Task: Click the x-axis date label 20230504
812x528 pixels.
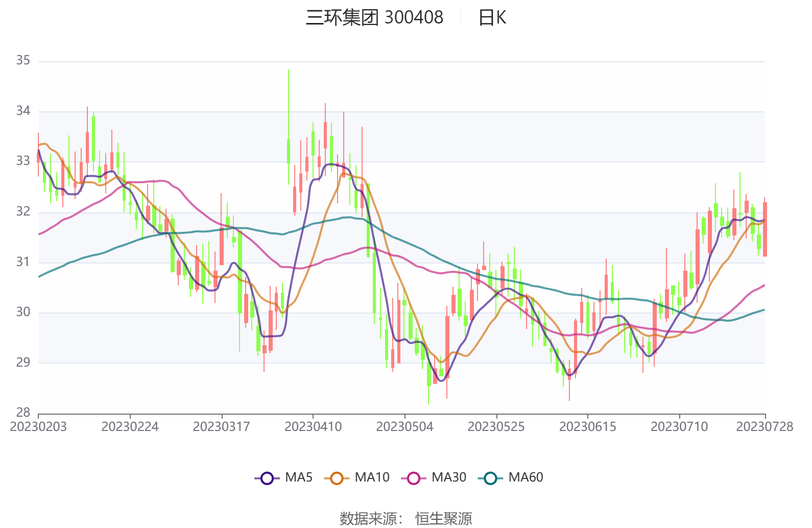Action: click(404, 427)
